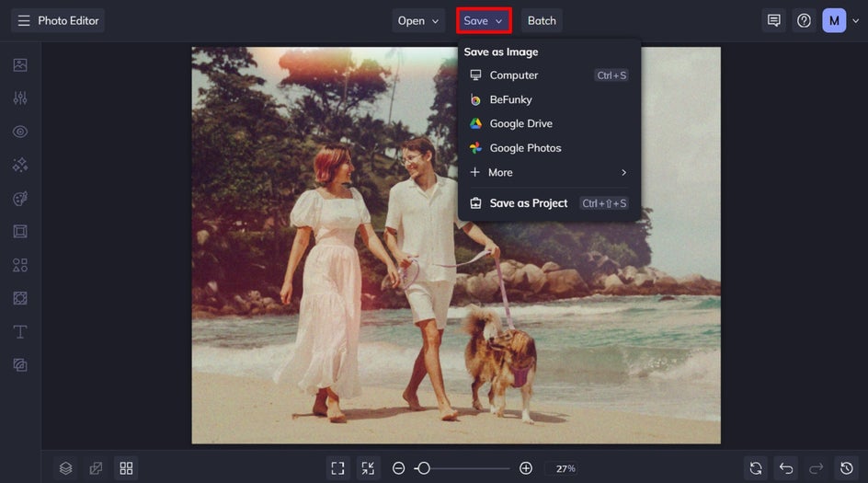Open the help question mark icon
The image size is (868, 483).
point(804,20)
